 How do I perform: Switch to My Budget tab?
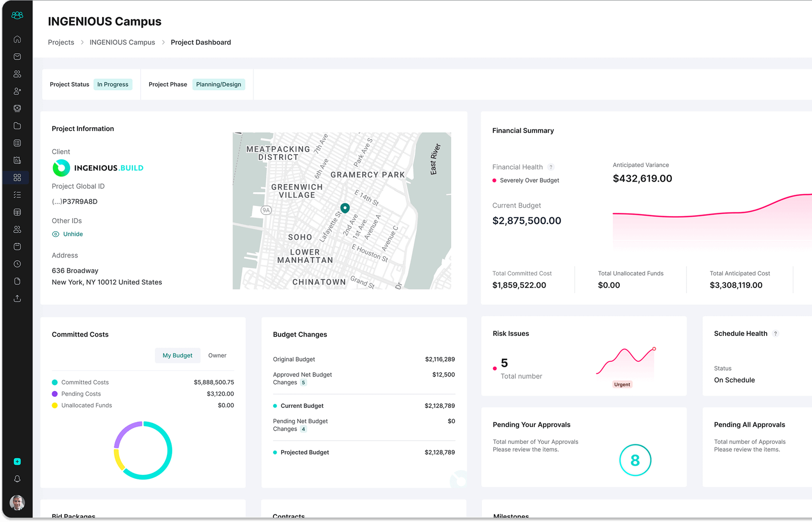(178, 356)
